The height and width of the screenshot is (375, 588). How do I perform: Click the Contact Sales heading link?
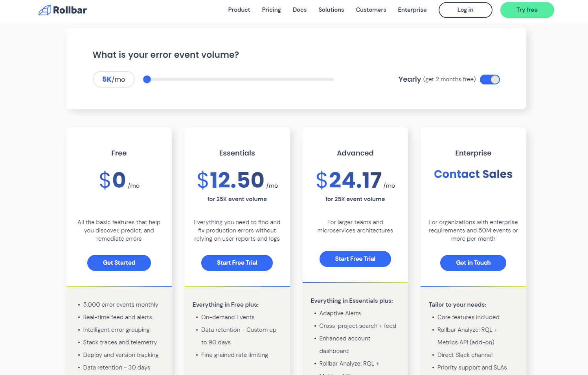tap(473, 174)
